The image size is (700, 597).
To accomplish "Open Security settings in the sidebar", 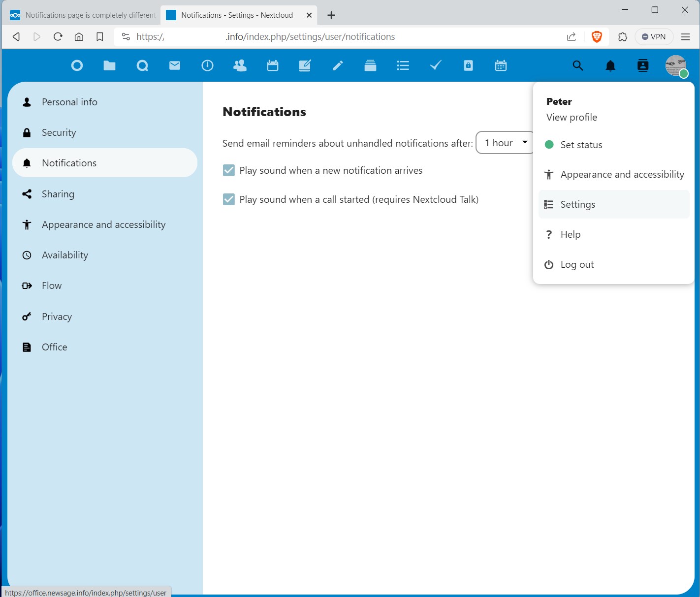I will [59, 133].
